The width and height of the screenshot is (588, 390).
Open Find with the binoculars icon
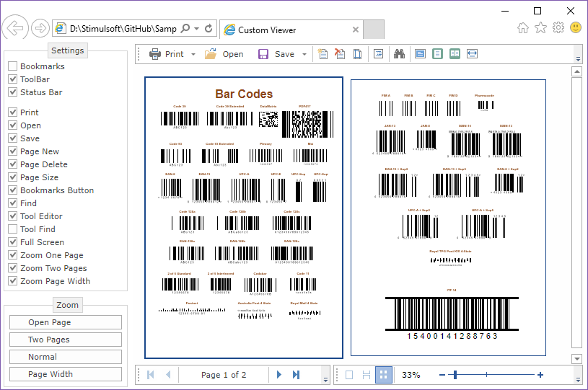400,54
